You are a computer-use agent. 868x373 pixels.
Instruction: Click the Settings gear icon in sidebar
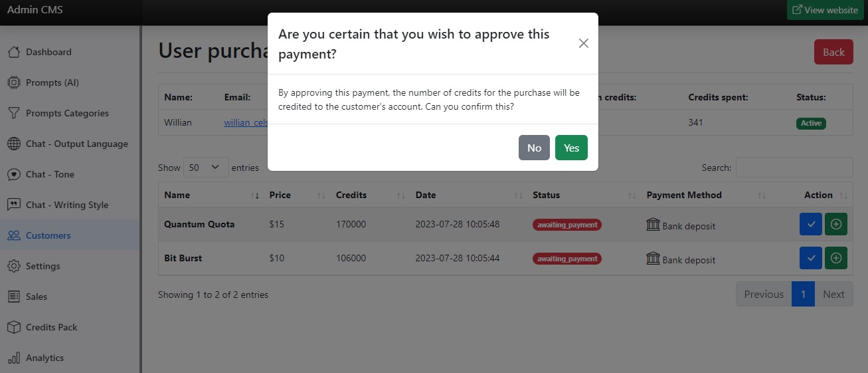point(13,266)
